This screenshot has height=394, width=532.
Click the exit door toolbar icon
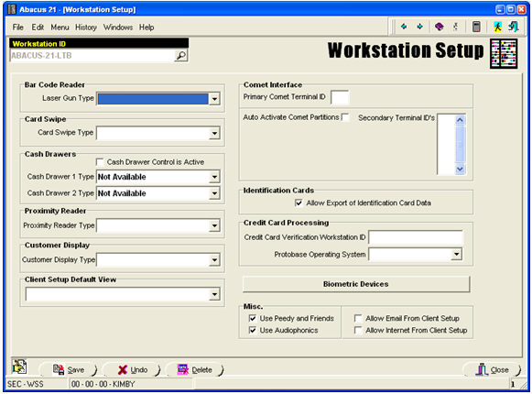pyautogui.click(x=514, y=27)
